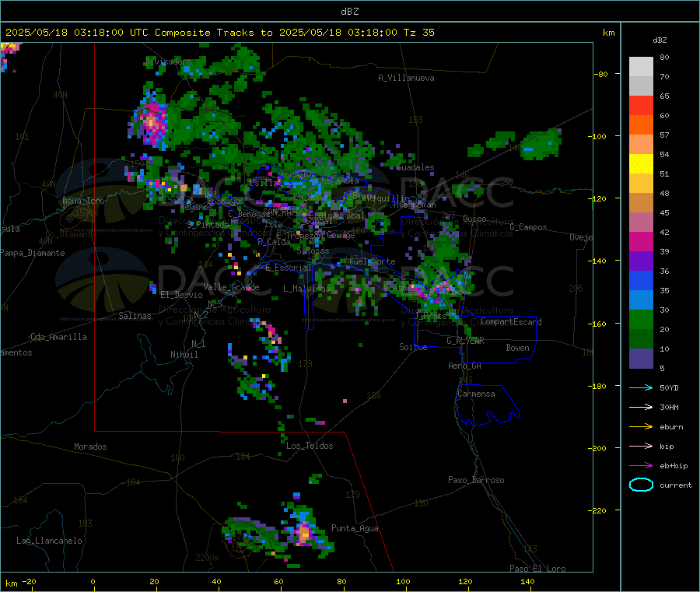The width and height of the screenshot is (700, 592).
Task: Click the Divisadero location label
Action: [x=168, y=61]
